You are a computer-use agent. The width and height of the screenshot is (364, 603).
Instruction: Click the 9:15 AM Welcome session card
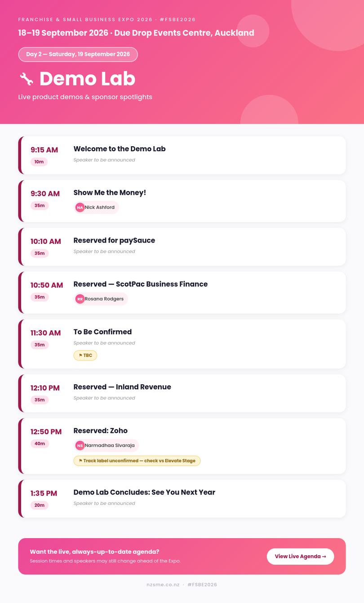182,155
